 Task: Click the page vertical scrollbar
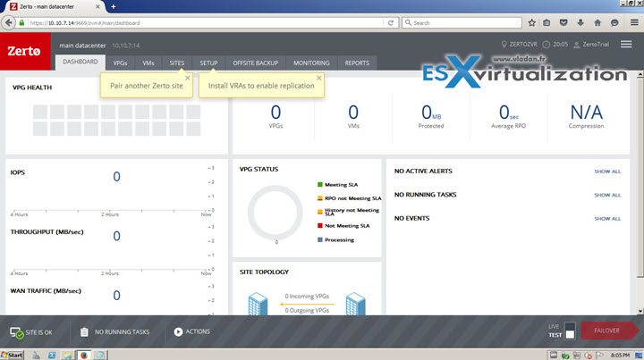pyautogui.click(x=640, y=193)
